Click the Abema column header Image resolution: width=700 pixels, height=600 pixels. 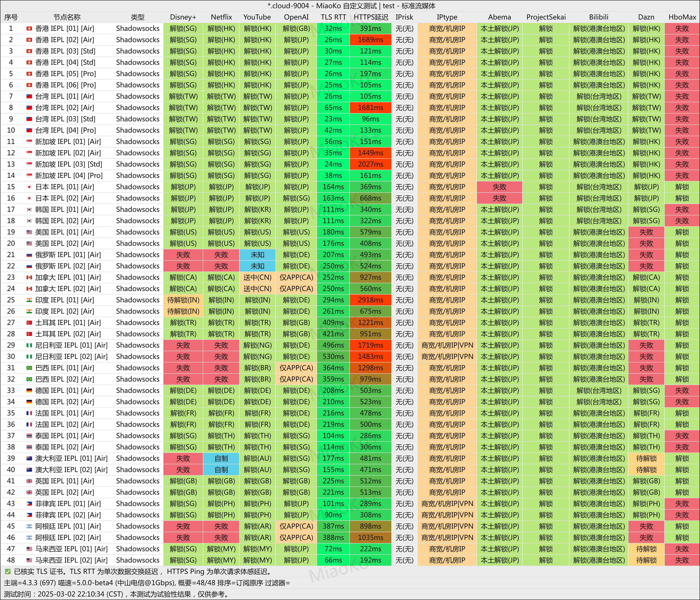[499, 17]
